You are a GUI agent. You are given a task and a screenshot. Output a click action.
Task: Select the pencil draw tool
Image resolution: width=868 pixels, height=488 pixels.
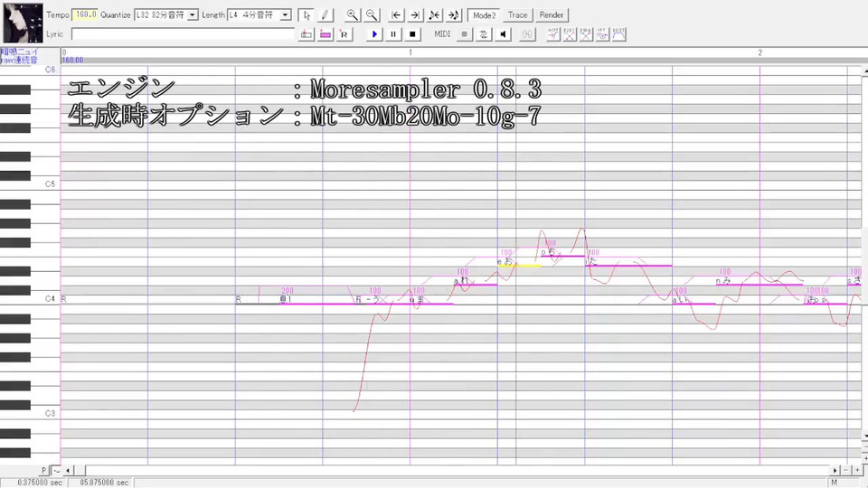point(325,15)
